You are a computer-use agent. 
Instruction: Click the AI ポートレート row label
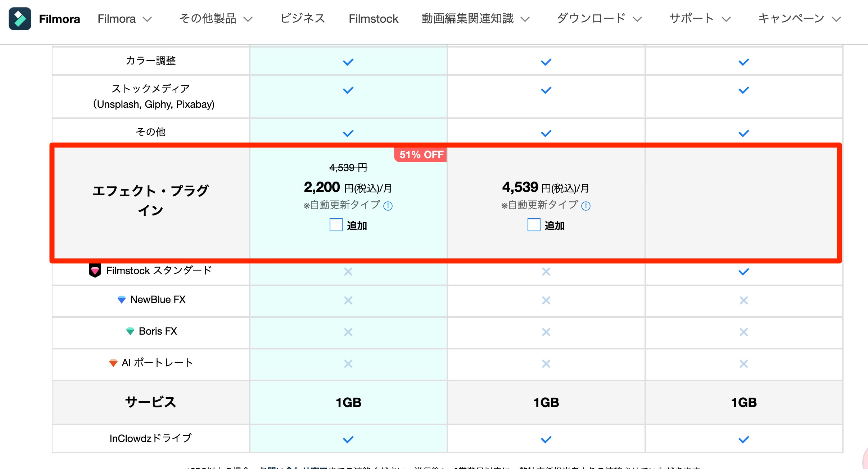(157, 363)
